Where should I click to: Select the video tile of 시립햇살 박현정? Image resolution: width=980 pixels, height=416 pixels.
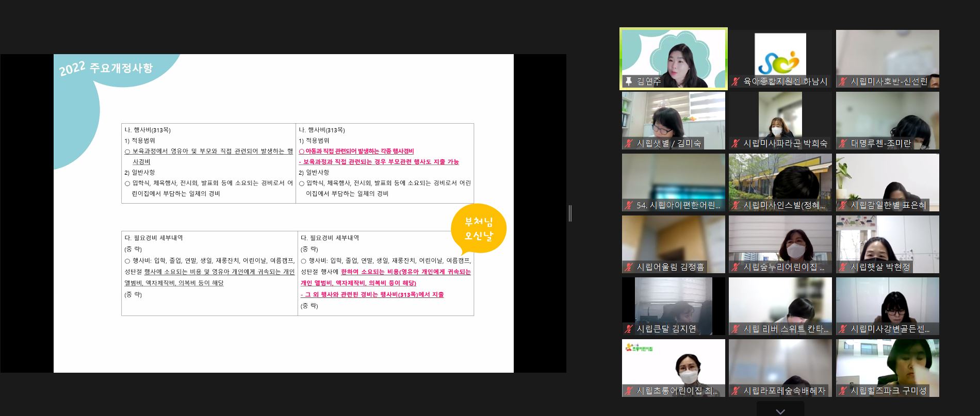[x=888, y=244]
